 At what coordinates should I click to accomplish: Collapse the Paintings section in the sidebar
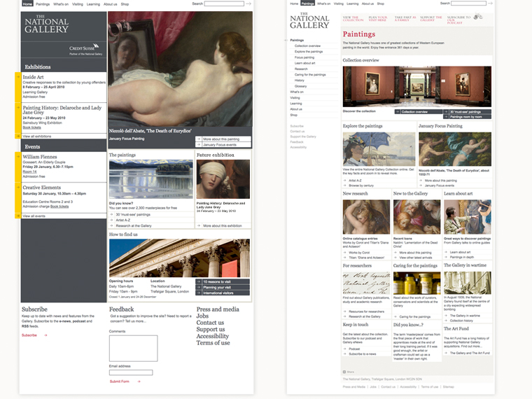click(297, 41)
